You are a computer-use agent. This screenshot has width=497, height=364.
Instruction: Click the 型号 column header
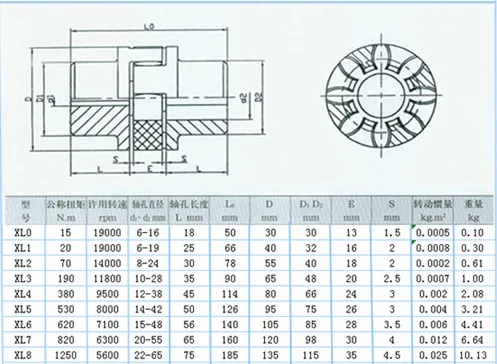click(x=25, y=211)
